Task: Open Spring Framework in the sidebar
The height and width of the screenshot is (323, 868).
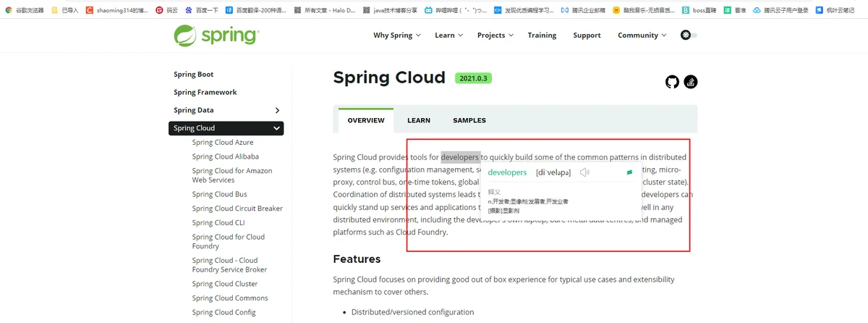Action: coord(205,92)
